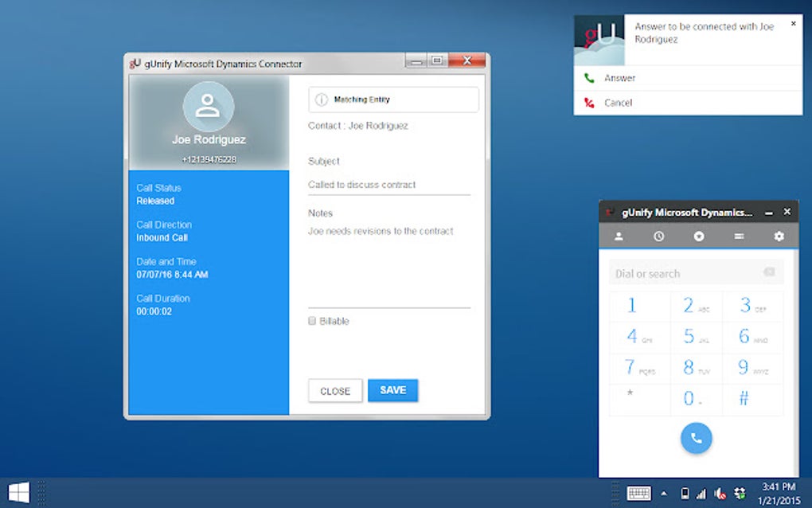Click Joe Rodriguez avatar icon
This screenshot has width=812, height=508.
click(x=209, y=106)
